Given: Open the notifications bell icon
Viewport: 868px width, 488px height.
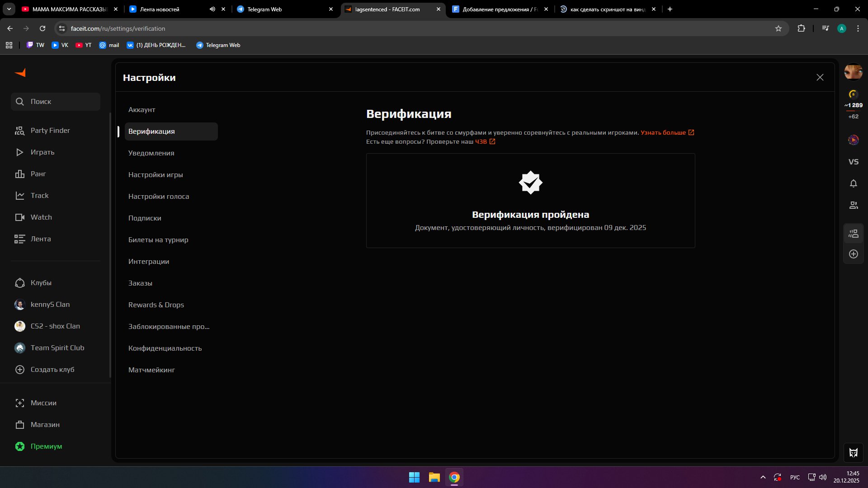Looking at the screenshot, I should (x=854, y=183).
